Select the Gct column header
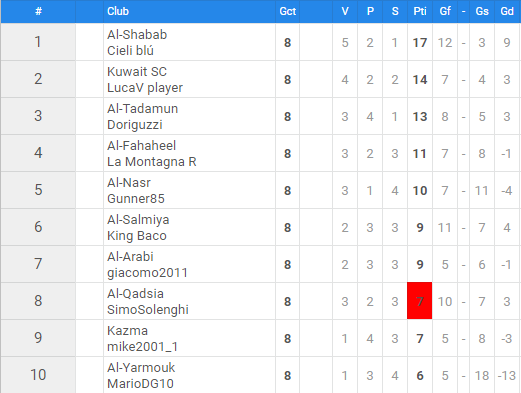Image resolution: width=521 pixels, height=393 pixels. click(x=287, y=11)
